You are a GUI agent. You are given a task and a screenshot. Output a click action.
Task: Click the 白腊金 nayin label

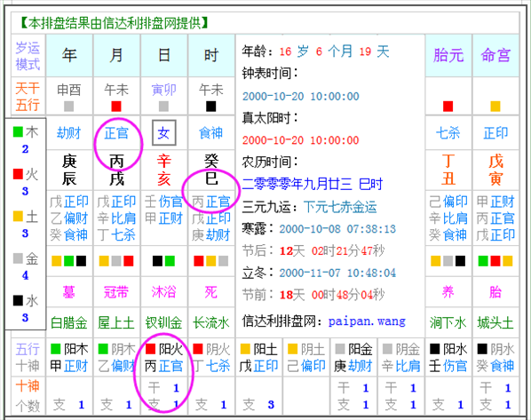[x=69, y=323]
